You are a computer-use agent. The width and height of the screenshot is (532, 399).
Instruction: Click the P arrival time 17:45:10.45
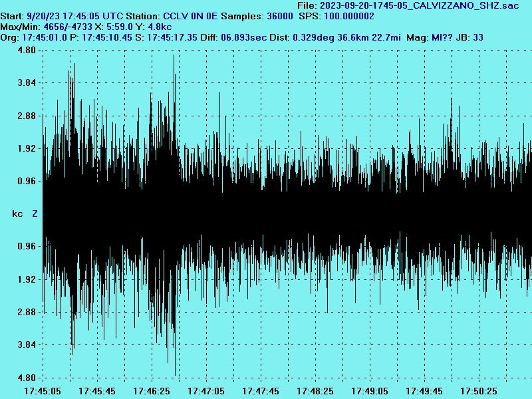coord(107,37)
